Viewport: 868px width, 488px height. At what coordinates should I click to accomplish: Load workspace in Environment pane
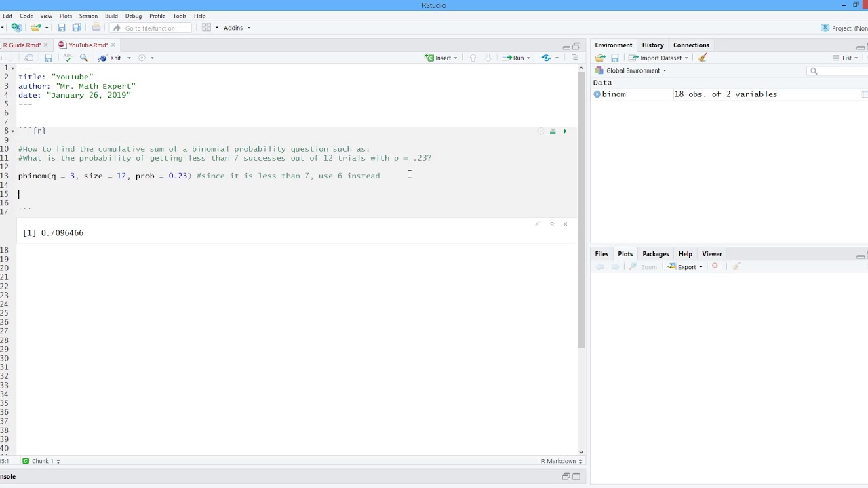tap(600, 58)
